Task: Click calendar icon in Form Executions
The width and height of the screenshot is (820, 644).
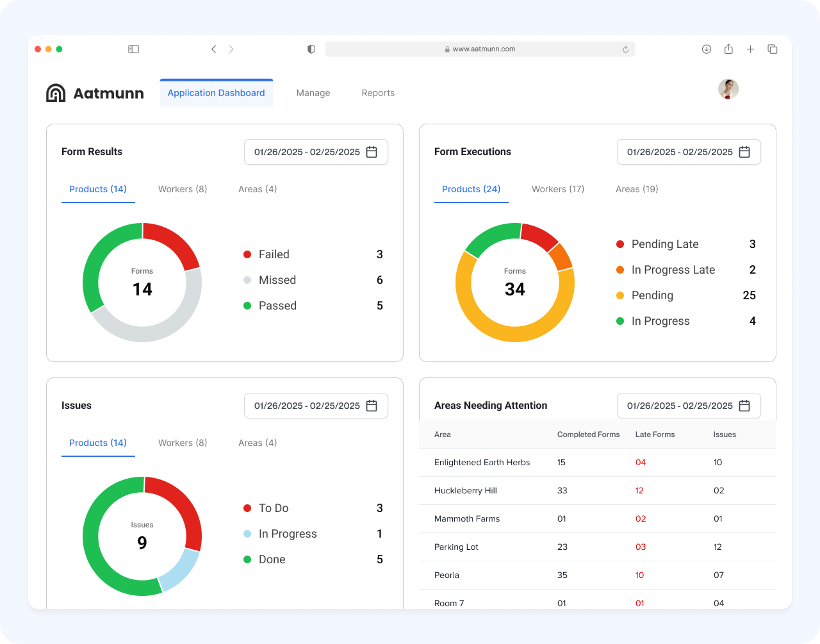Action: tap(744, 152)
